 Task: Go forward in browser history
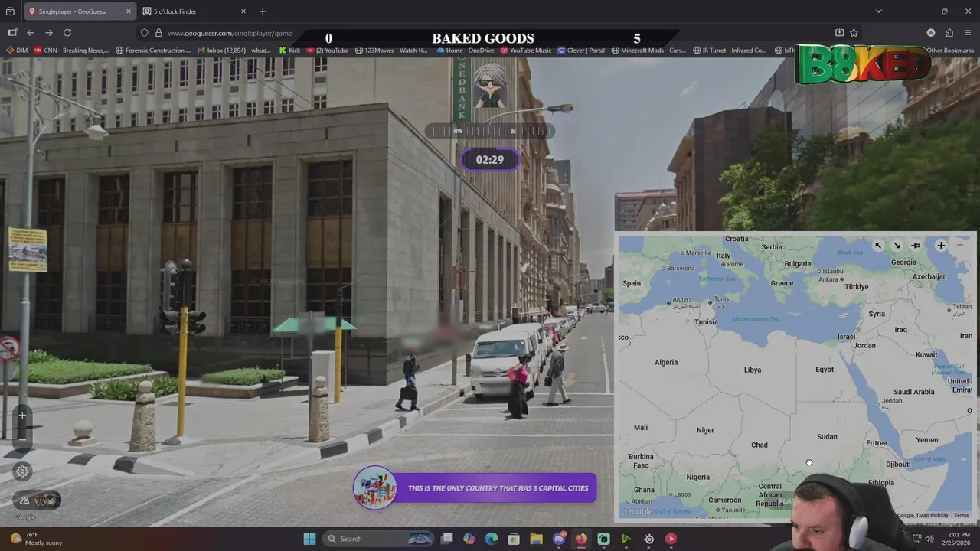tap(49, 33)
